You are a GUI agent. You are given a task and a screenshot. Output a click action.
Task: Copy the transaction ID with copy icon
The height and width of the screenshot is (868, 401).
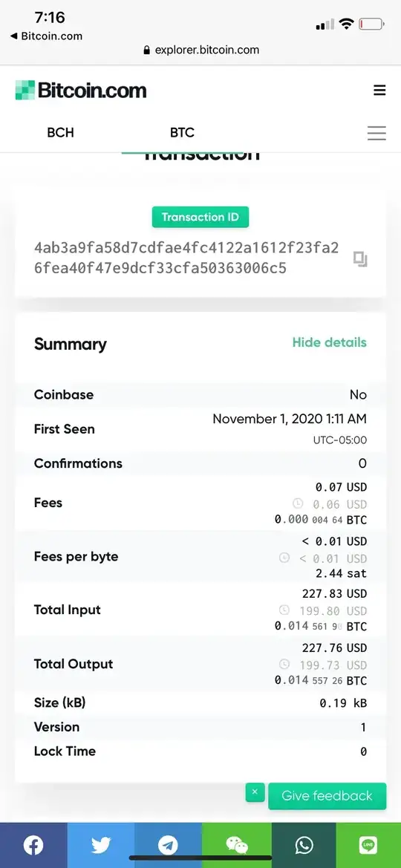point(361,258)
